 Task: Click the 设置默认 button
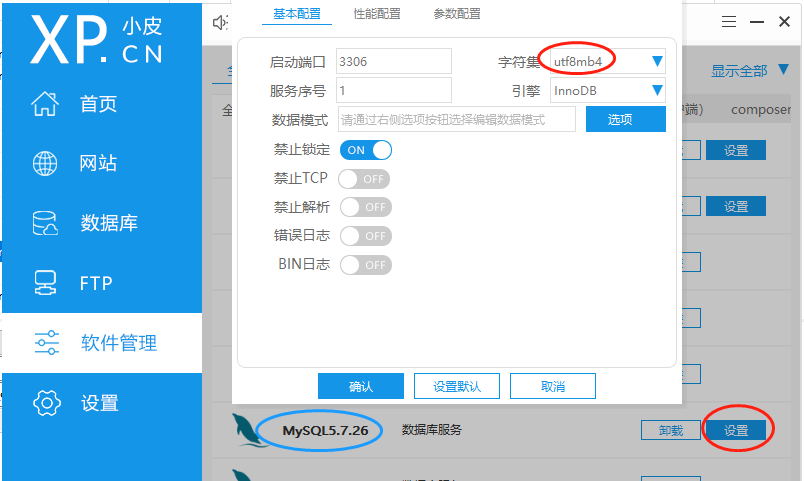pyautogui.click(x=457, y=386)
